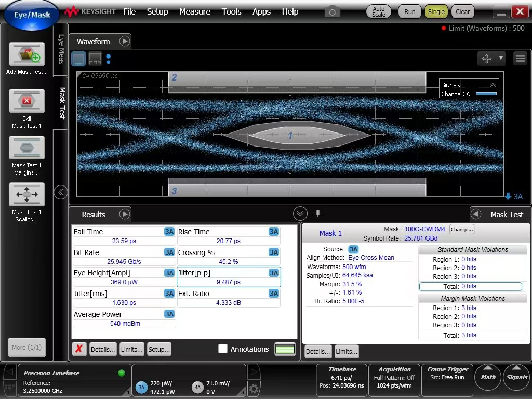Expand the pan tool dropdown arrow
532x399 pixels.
tap(501, 59)
